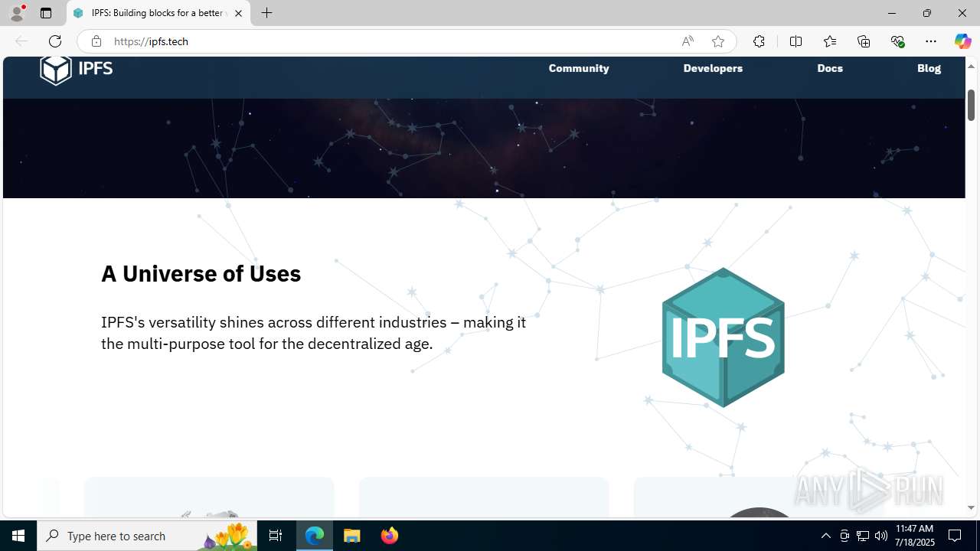The height and width of the screenshot is (551, 980).
Task: Refresh the page with reload icon
Action: pyautogui.click(x=55, y=41)
